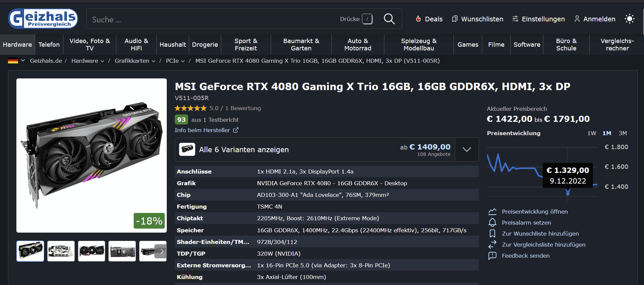Click Preisentwicklung öffnen link
The image size is (644, 285).
(534, 212)
